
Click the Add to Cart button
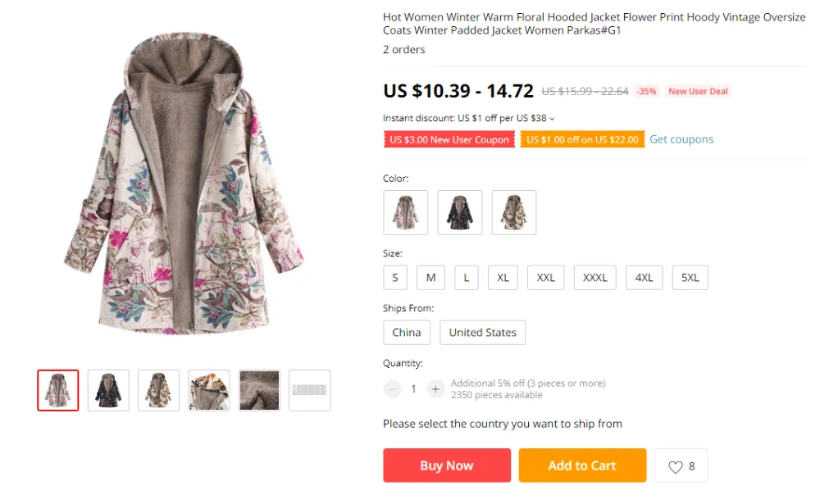582,465
